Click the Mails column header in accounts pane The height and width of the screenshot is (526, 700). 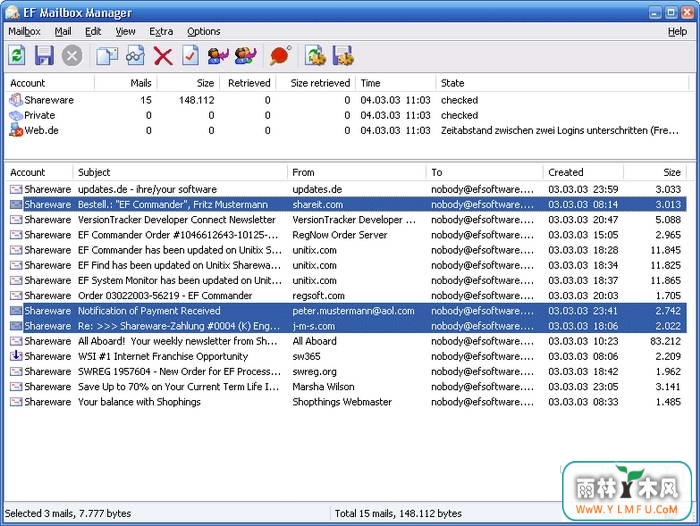point(126,83)
